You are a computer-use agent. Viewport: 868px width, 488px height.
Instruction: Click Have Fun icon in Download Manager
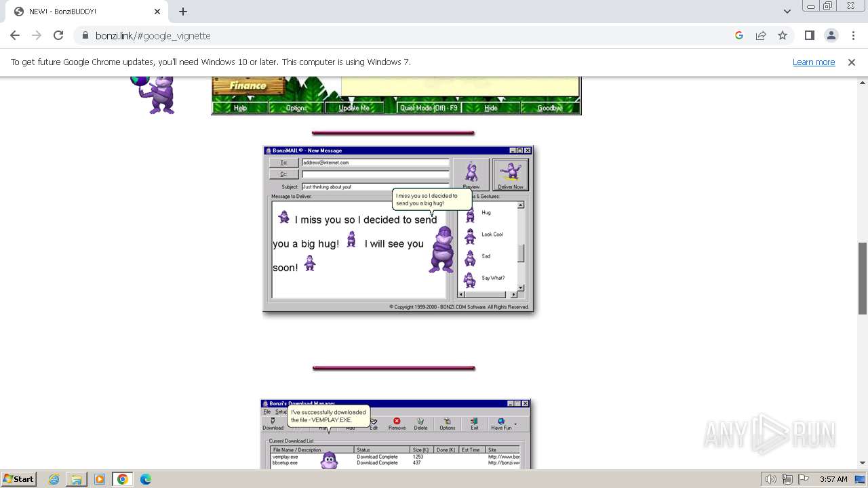pos(502,424)
